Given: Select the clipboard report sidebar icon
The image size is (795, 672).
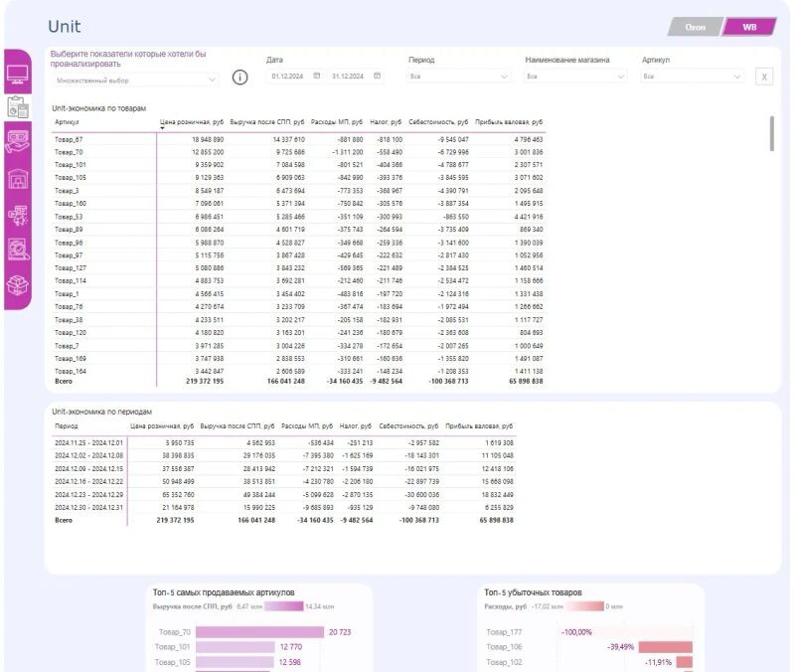Looking at the screenshot, I should click(x=18, y=106).
